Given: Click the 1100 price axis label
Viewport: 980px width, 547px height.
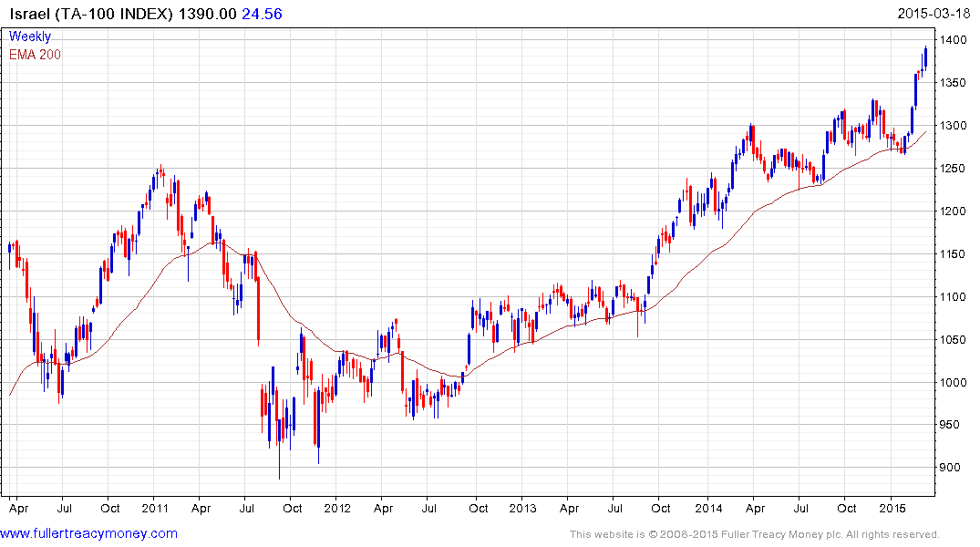Looking at the screenshot, I should pyautogui.click(x=954, y=297).
